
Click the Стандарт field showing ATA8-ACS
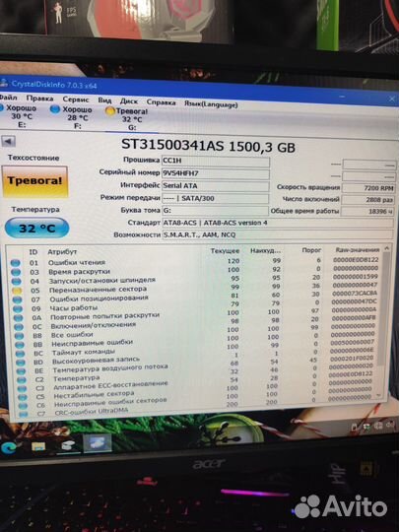278,223
